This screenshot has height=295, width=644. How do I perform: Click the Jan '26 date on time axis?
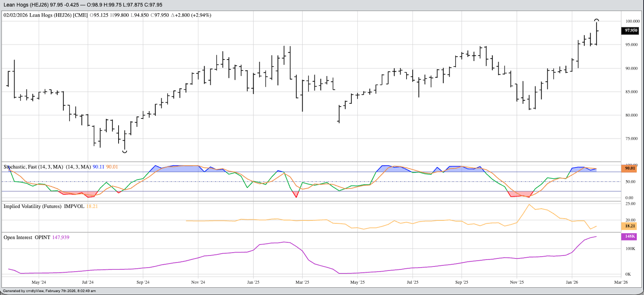click(x=571, y=282)
